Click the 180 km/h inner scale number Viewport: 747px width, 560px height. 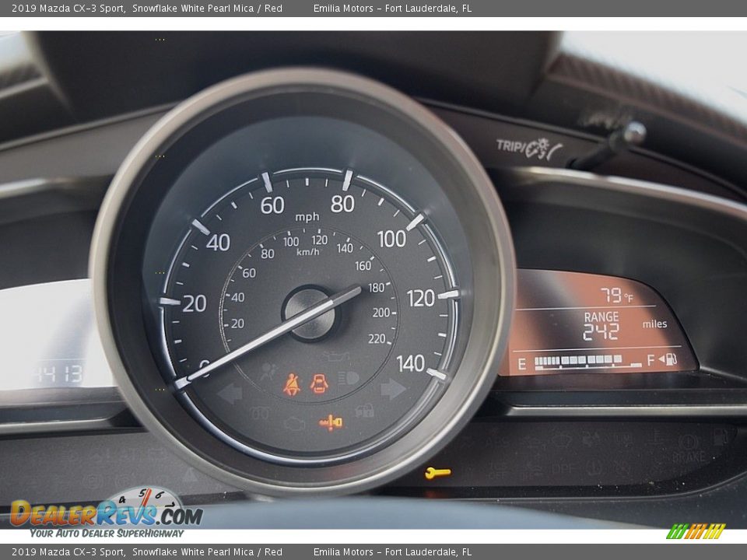[377, 288]
